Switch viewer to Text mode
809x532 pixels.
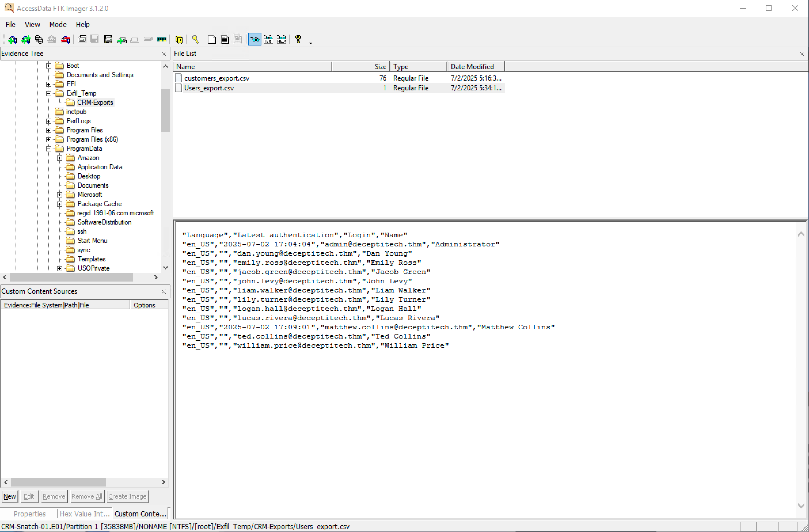click(x=268, y=39)
